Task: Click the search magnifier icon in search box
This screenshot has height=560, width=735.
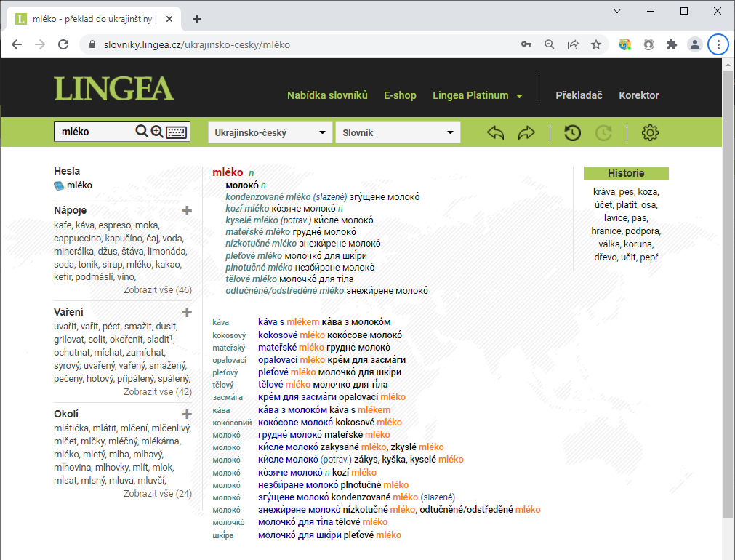Action: 141,132
